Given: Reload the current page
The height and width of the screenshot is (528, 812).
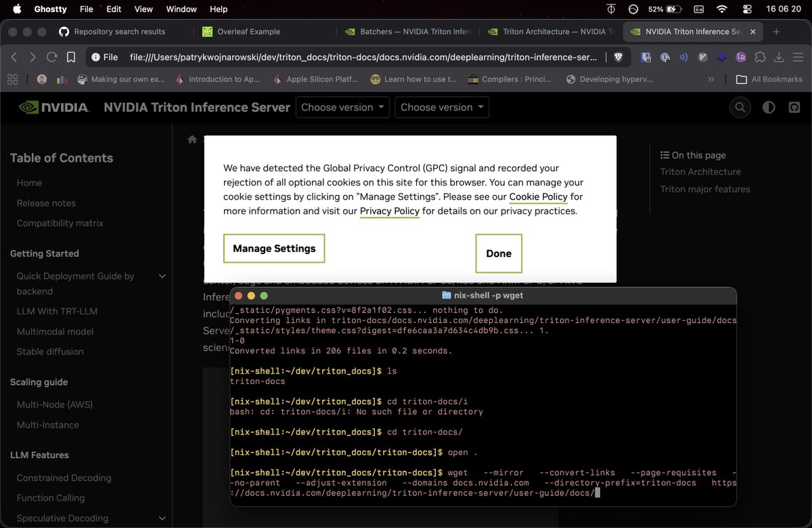Looking at the screenshot, I should tap(51, 58).
